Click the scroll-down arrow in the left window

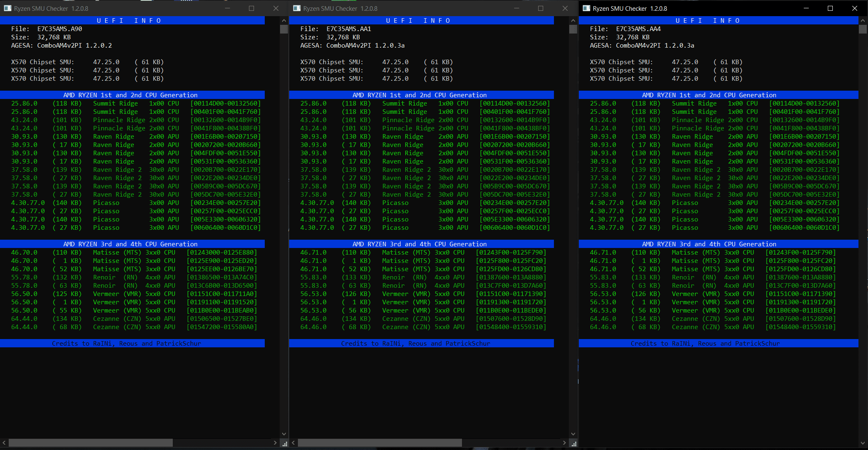coord(284,434)
